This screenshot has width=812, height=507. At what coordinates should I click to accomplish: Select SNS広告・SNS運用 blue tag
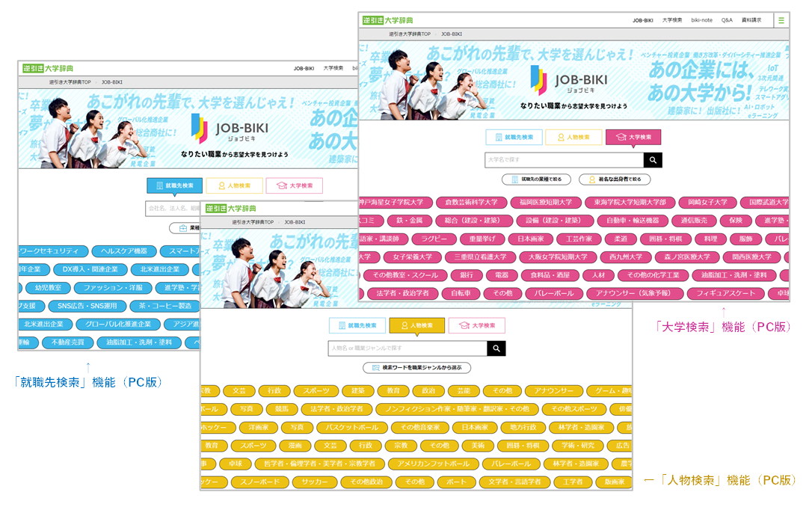click(87, 306)
